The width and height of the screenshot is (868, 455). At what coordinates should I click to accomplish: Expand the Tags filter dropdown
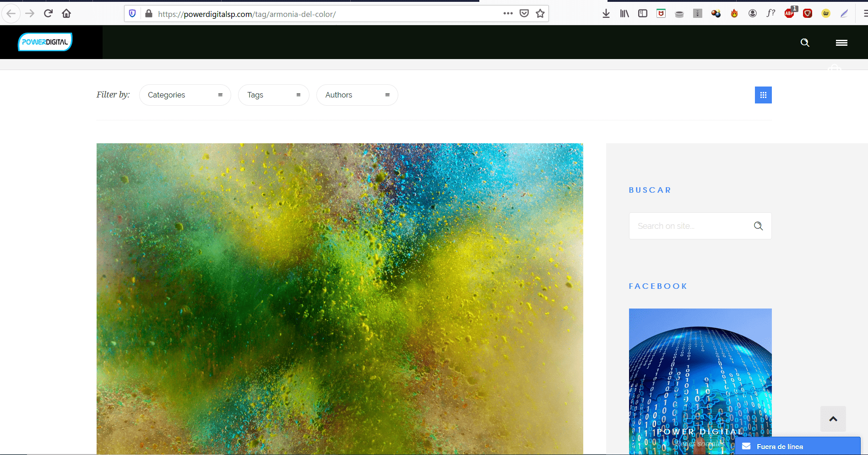pyautogui.click(x=274, y=95)
